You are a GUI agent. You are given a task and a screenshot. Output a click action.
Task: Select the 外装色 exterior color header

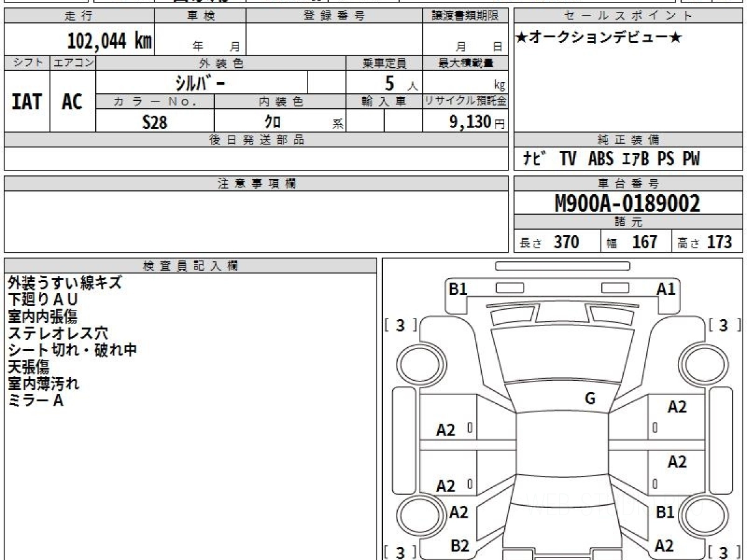tap(221, 63)
